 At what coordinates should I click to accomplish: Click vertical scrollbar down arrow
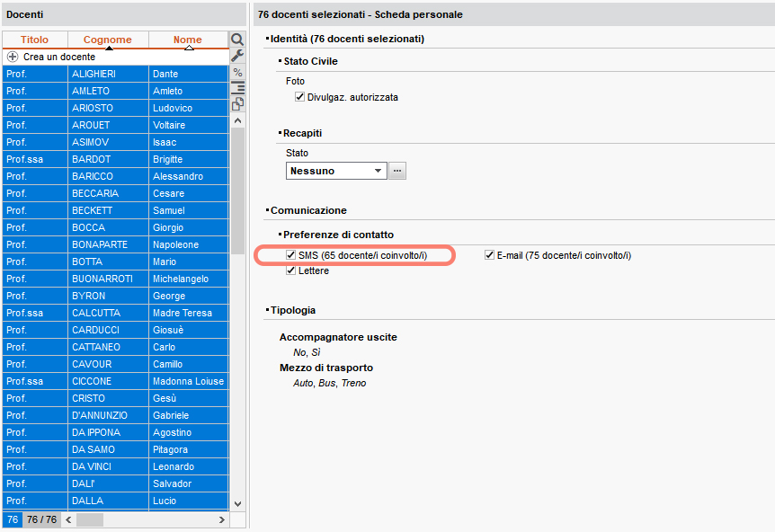[237, 504]
